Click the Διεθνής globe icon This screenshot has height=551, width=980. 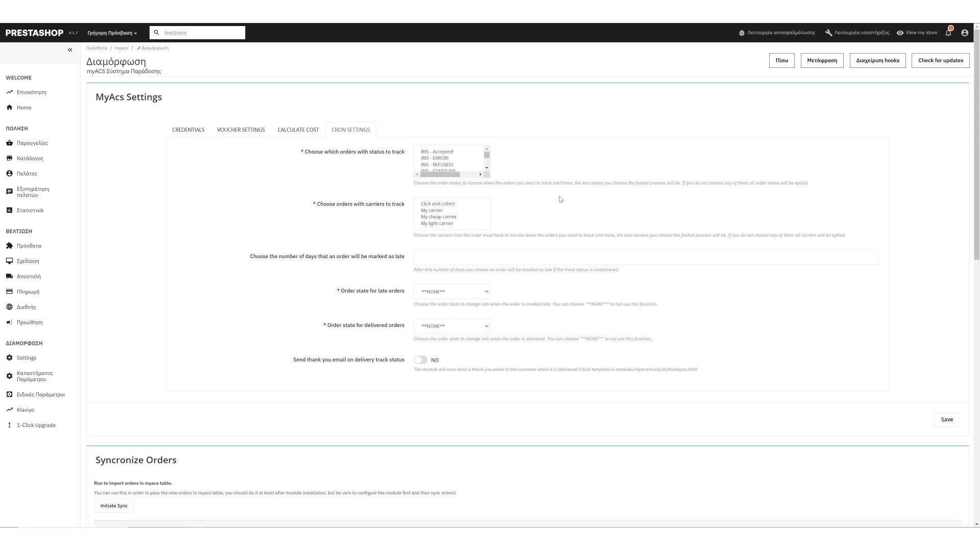tap(9, 307)
